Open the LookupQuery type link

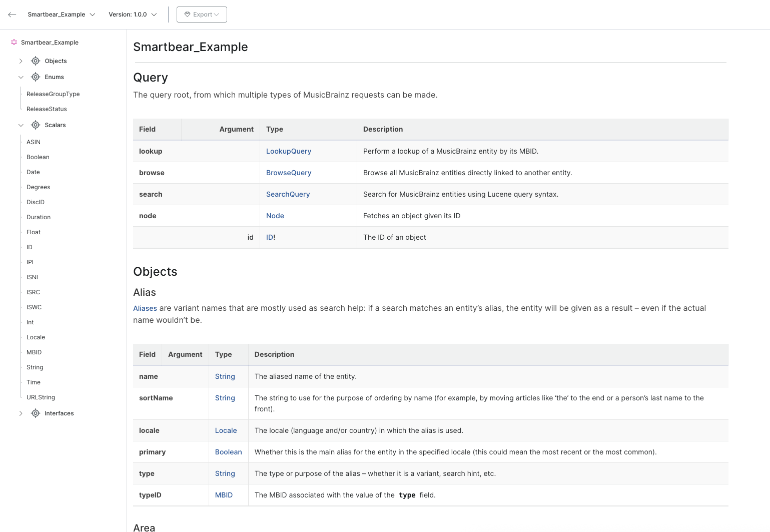(x=289, y=151)
